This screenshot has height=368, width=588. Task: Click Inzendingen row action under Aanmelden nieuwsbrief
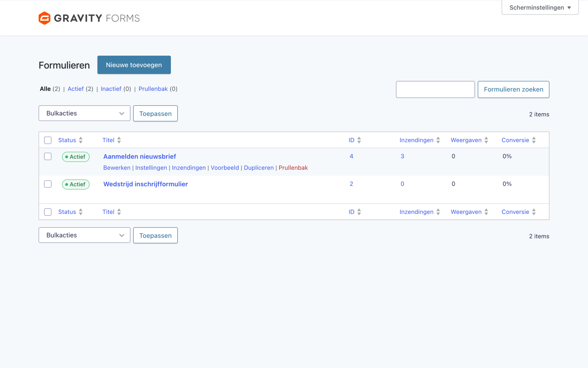click(189, 168)
